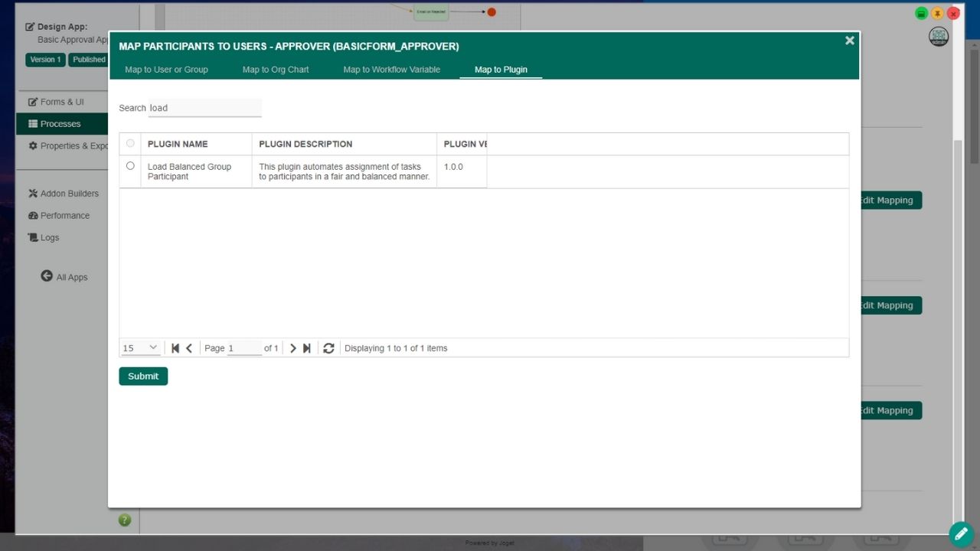
Task: Switch to Map to Org Chart tab
Action: [x=276, y=70]
